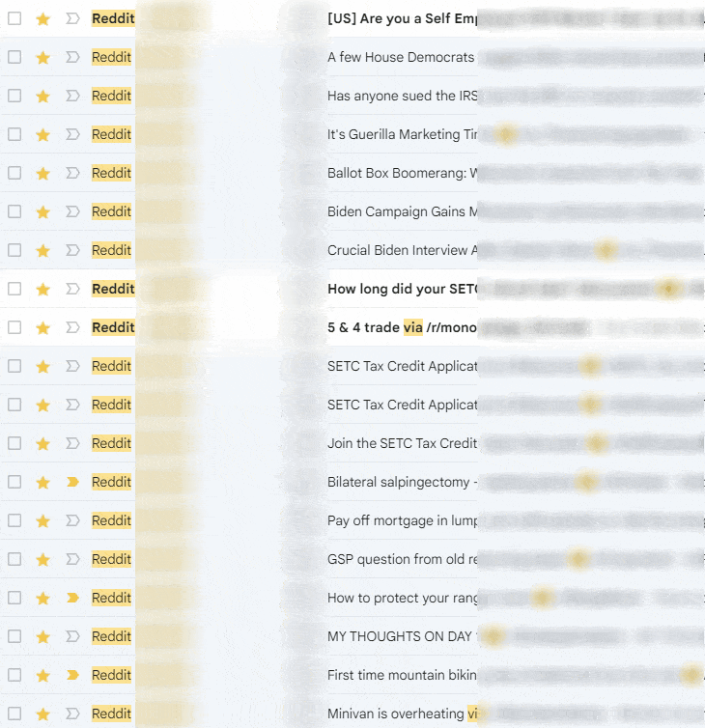The height and width of the screenshot is (728, 705).
Task: Unstar 'Bilateral salpingectomy' email
Action: click(42, 482)
